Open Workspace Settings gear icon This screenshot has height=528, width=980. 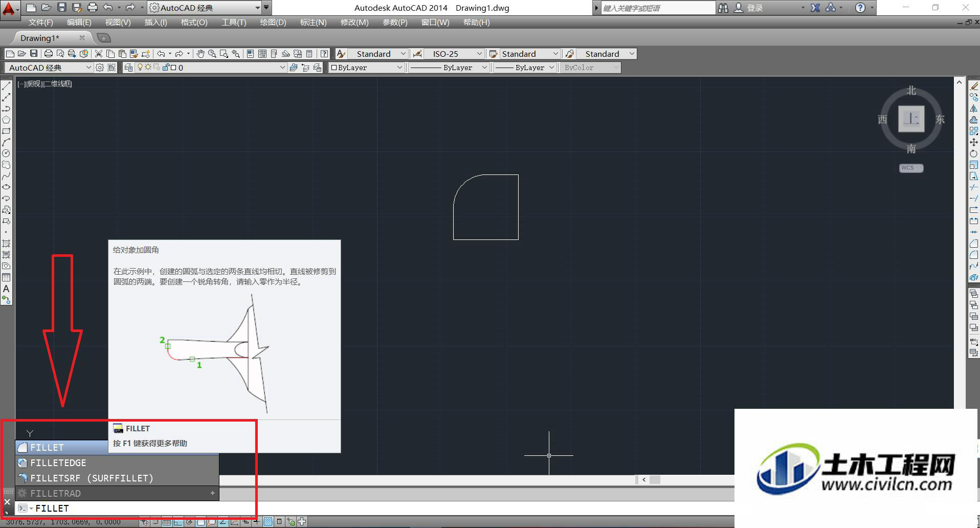pos(100,68)
